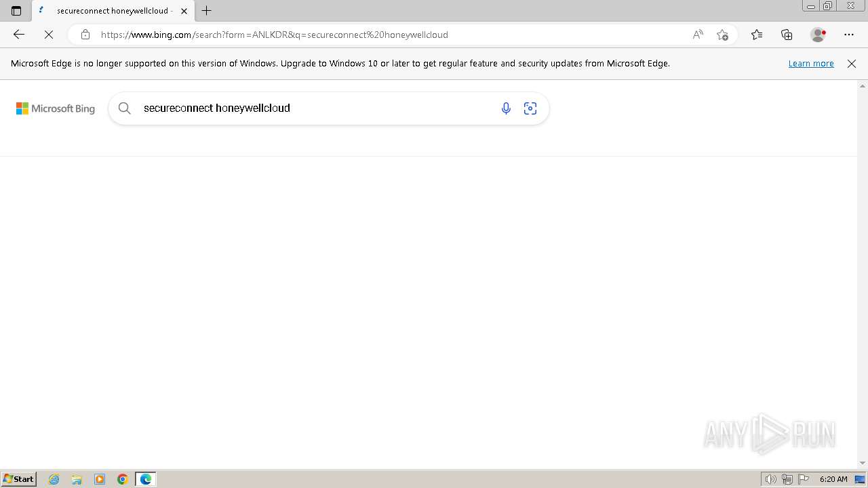868x488 pixels.
Task: Launch Google Chrome from taskbar
Action: [123, 479]
